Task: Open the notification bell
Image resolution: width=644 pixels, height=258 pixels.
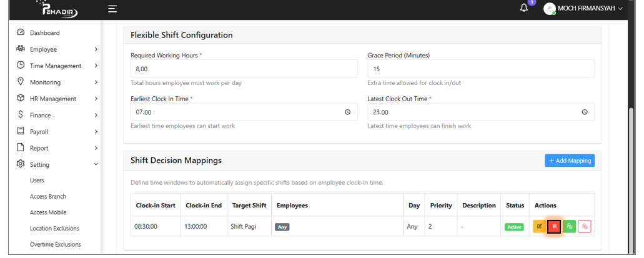Action: point(524,8)
